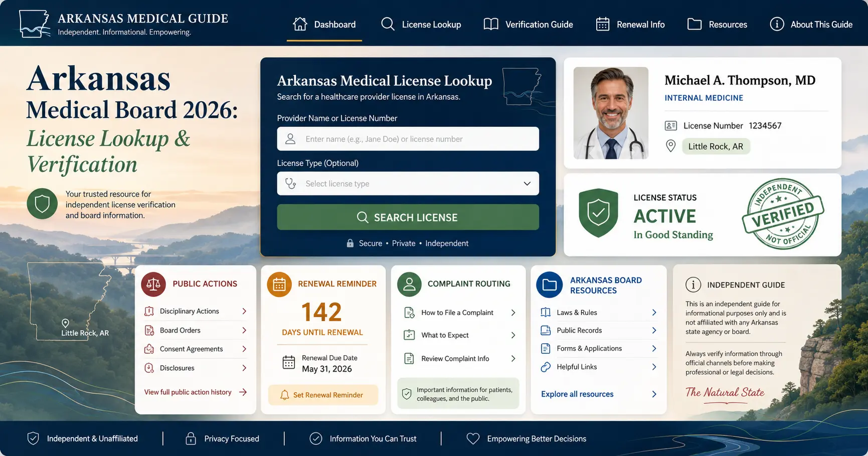The width and height of the screenshot is (868, 456).
Task: Expand the Board Orders chevron
Action: pyautogui.click(x=244, y=330)
